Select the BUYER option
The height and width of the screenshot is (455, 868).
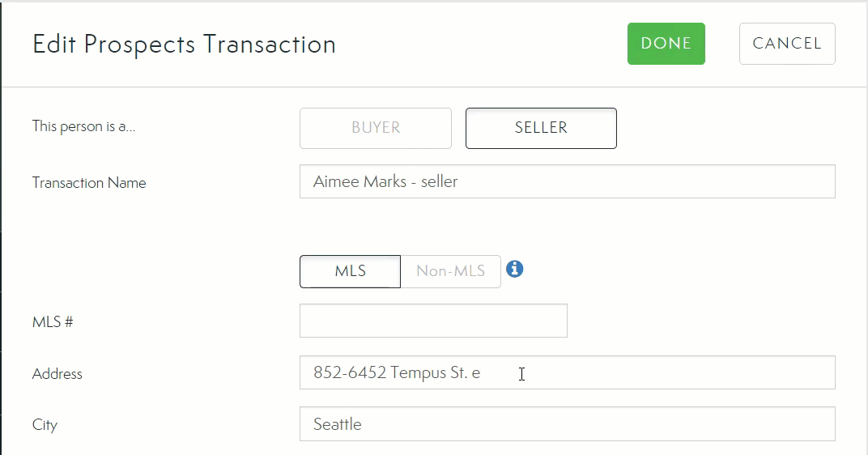(376, 128)
